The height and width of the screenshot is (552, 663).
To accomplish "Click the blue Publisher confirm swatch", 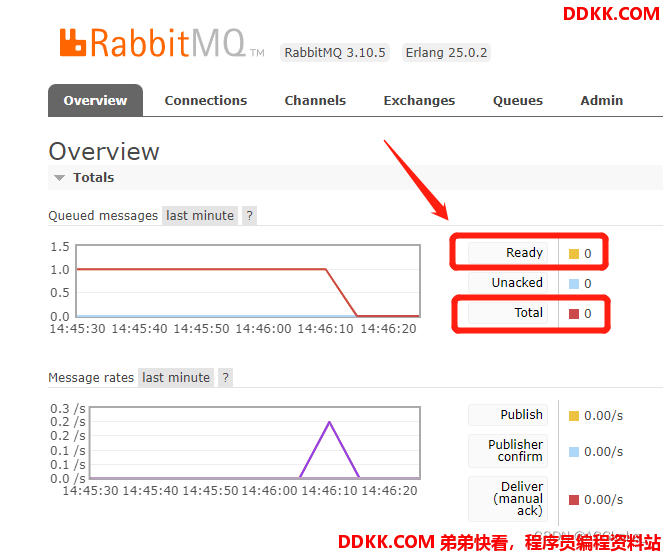I will pos(574,452).
